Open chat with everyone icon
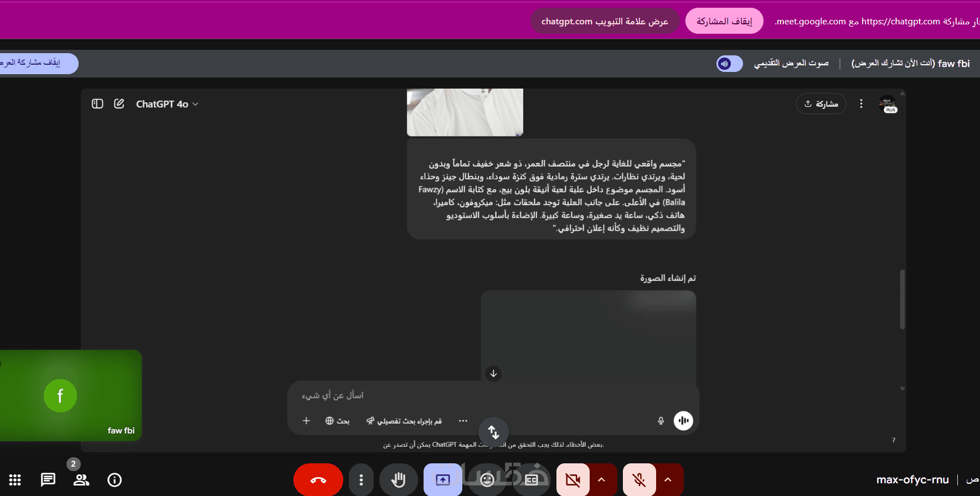 coord(48,480)
